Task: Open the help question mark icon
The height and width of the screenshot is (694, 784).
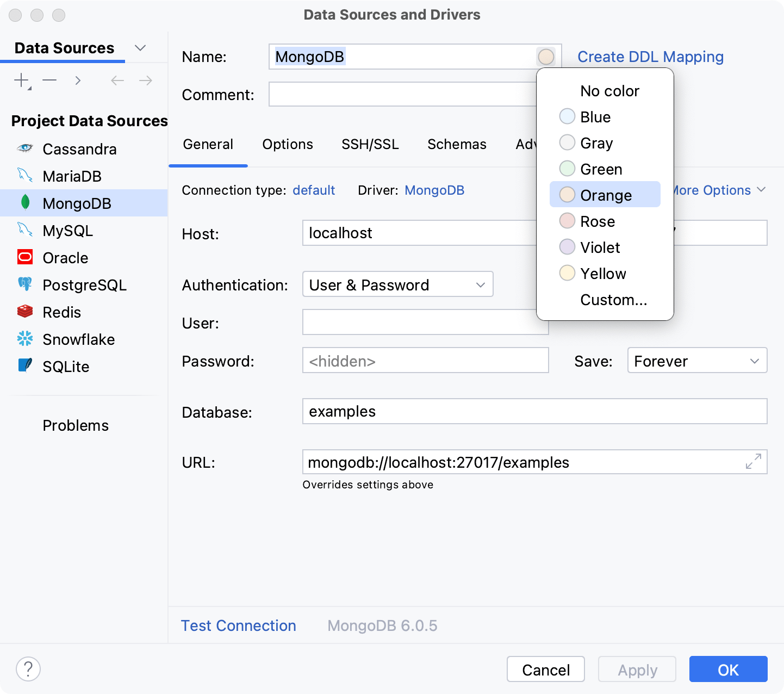Action: point(28,669)
